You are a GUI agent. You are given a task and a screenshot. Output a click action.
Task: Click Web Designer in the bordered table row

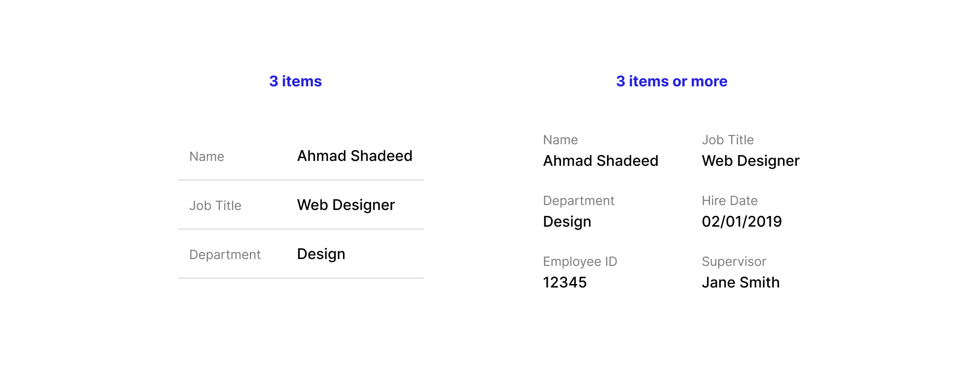tap(345, 205)
